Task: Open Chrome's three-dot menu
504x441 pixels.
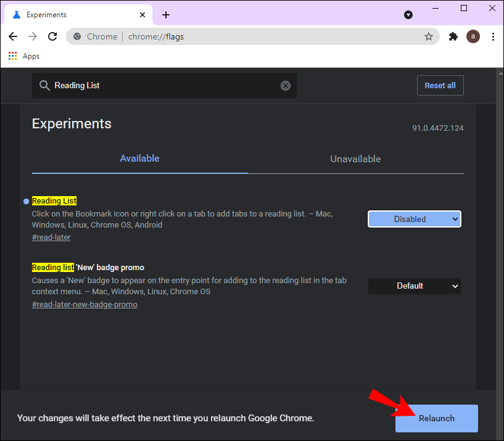Action: [x=493, y=36]
